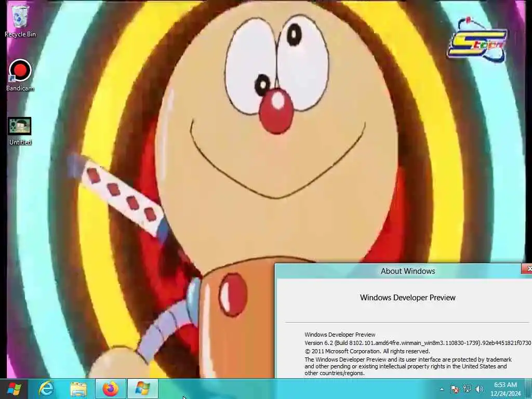Open the Windows Start button
Image resolution: width=532 pixels, height=399 pixels.
point(14,389)
